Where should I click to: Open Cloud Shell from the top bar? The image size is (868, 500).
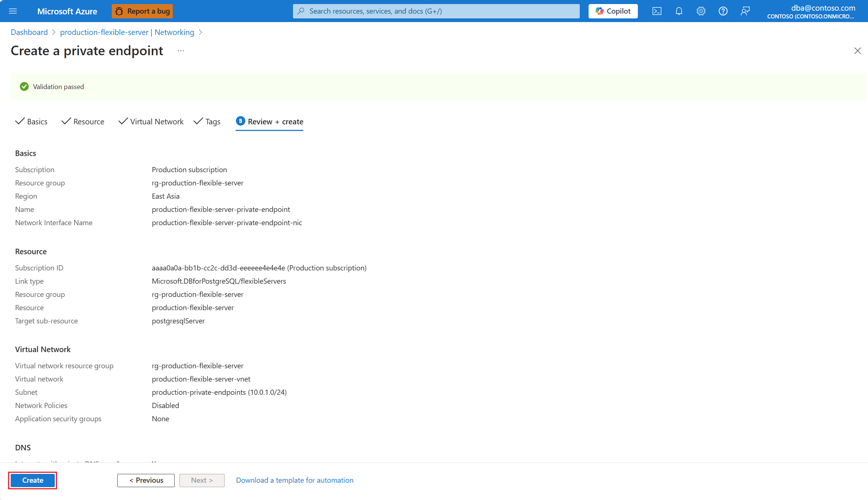[657, 11]
